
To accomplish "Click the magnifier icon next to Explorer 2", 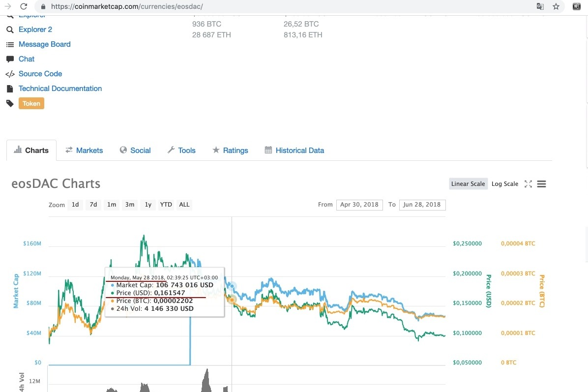I will pos(10,30).
